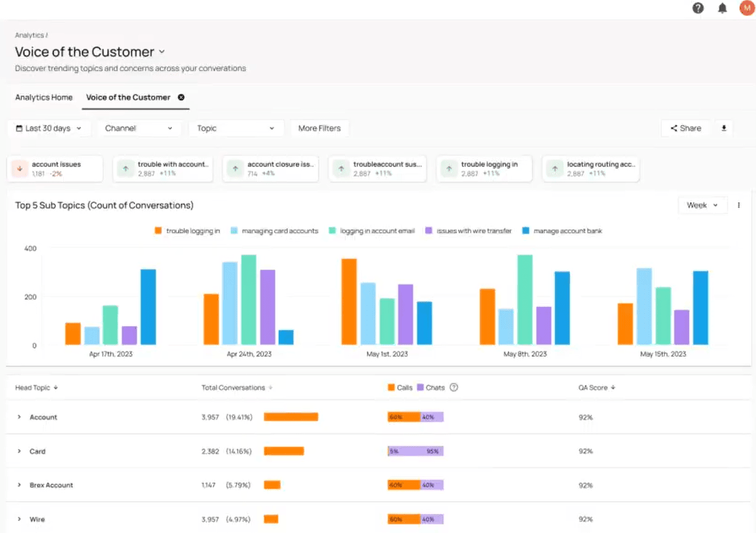The image size is (756, 533).
Task: Click the download icon next to Share
Action: tap(723, 128)
